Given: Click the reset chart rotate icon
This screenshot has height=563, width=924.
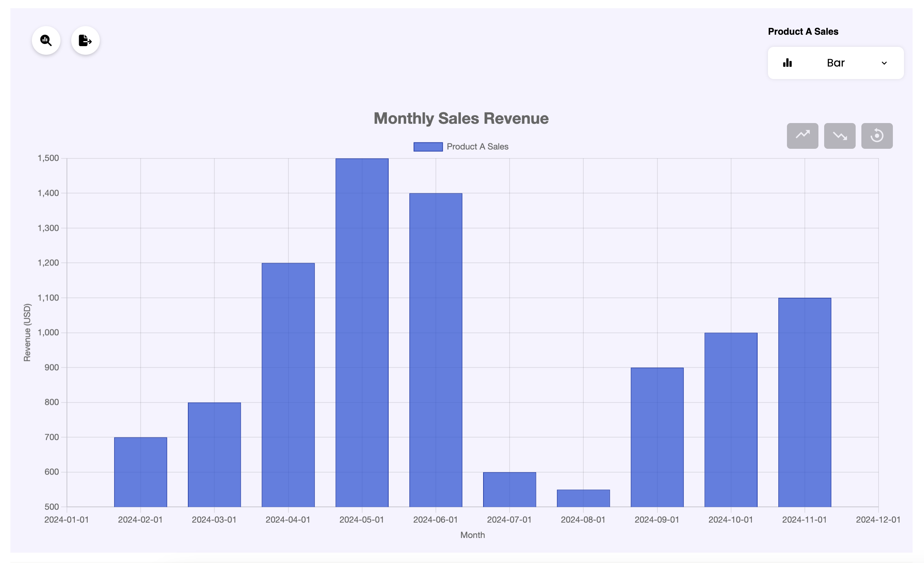Looking at the screenshot, I should [x=876, y=135].
